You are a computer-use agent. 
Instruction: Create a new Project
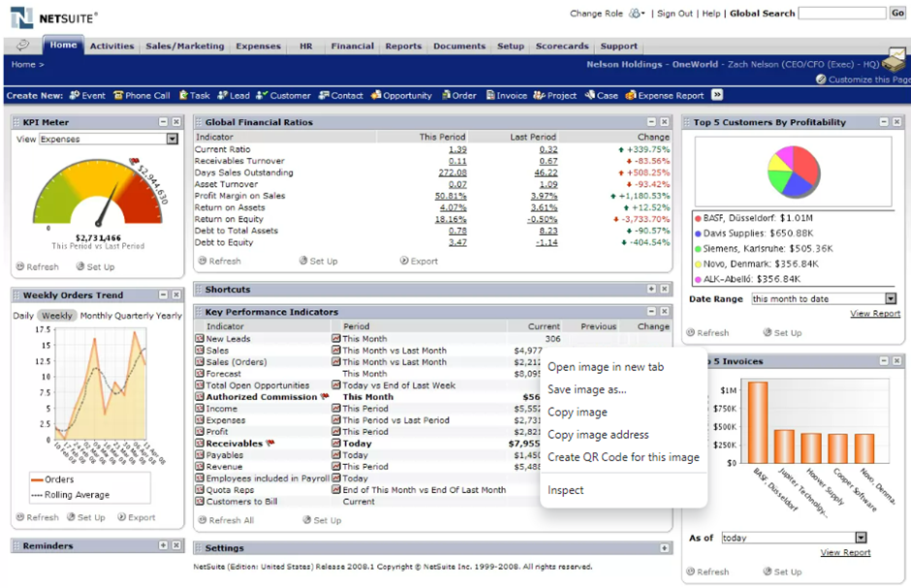(555, 95)
